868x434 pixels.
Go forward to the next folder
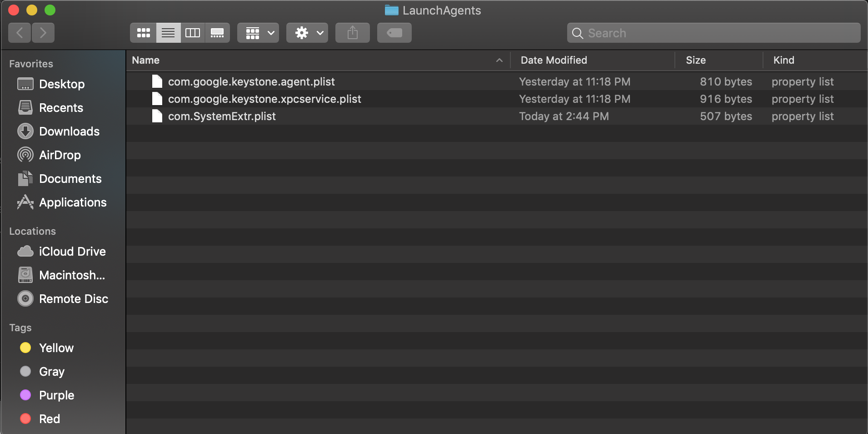pyautogui.click(x=43, y=33)
